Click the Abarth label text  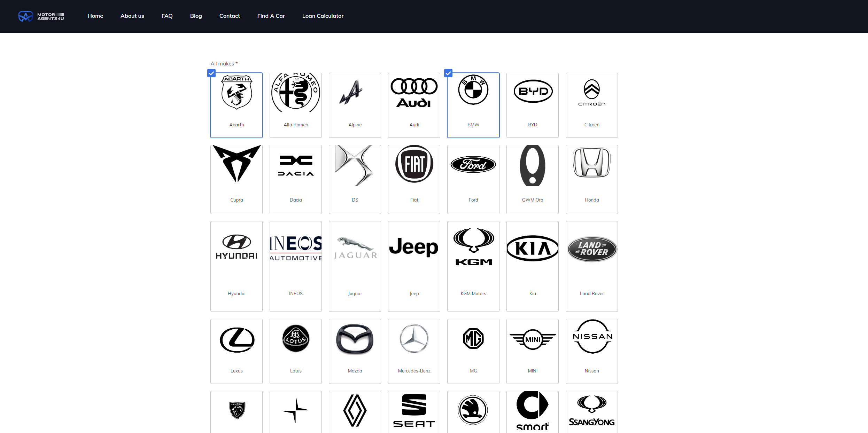point(237,125)
